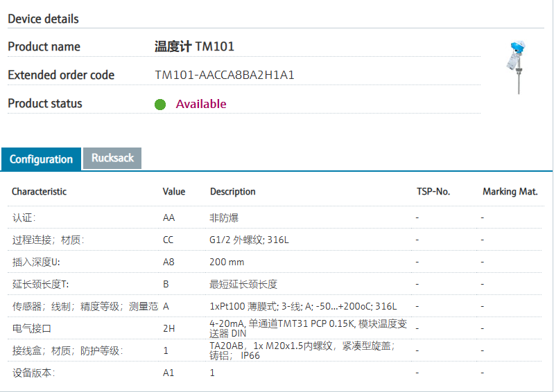This screenshot has width=554, height=392.
Task: Select the Configuration tab
Action: click(41, 159)
